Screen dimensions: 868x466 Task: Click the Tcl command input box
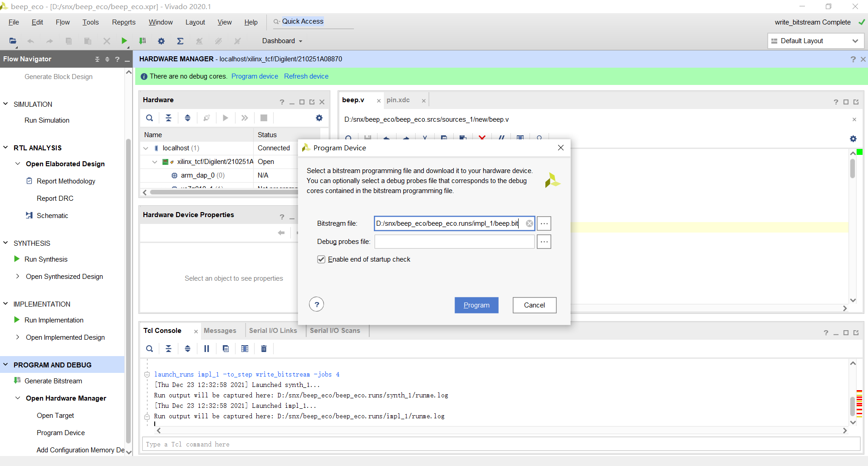click(501, 444)
